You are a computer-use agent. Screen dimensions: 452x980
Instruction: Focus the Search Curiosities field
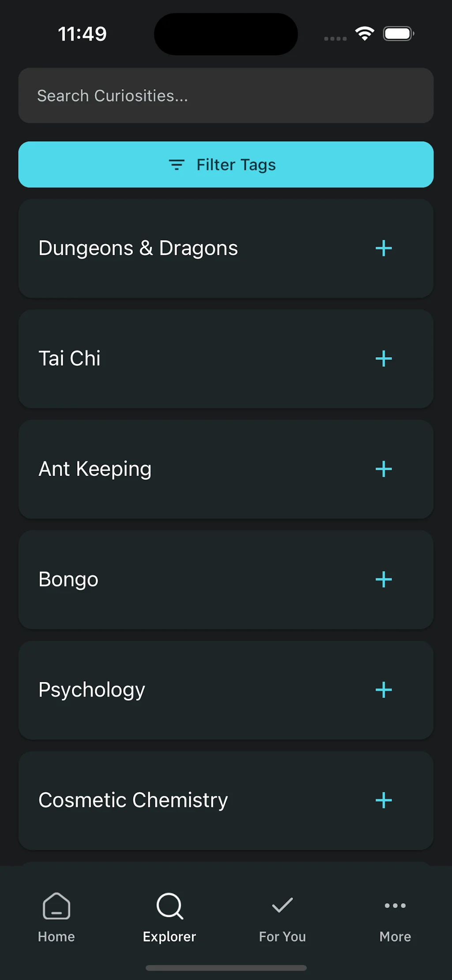pyautogui.click(x=226, y=96)
